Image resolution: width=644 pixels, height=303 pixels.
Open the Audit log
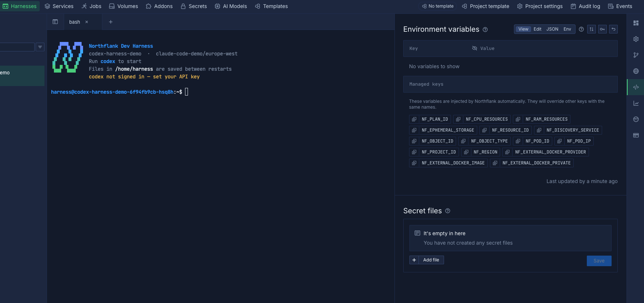pyautogui.click(x=585, y=6)
